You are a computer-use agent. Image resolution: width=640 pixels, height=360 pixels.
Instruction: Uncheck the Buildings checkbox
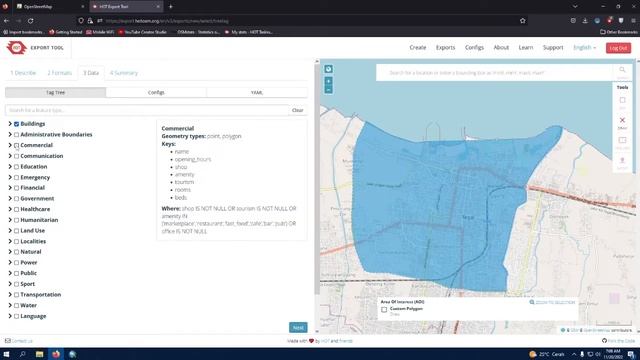click(x=16, y=124)
